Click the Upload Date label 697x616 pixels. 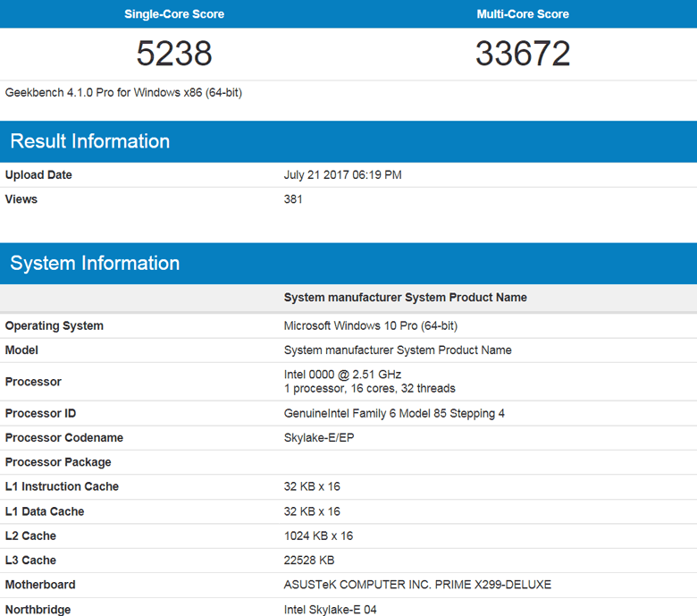38,175
